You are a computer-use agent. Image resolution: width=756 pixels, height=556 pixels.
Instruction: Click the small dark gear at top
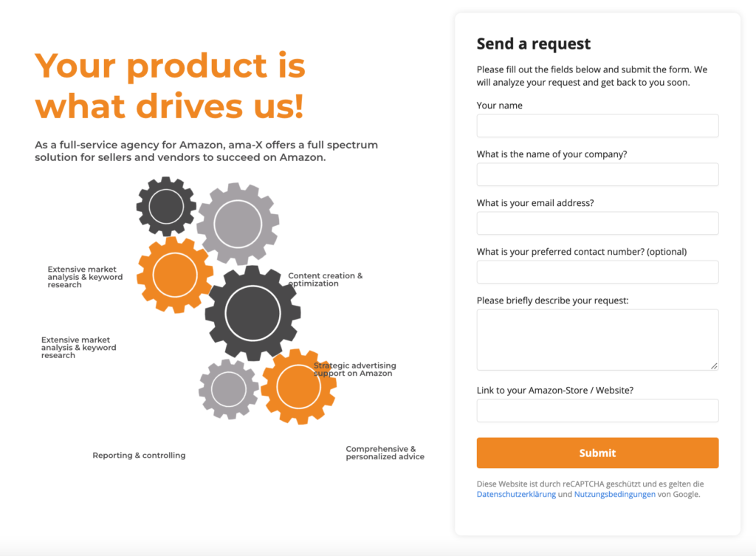(166, 207)
